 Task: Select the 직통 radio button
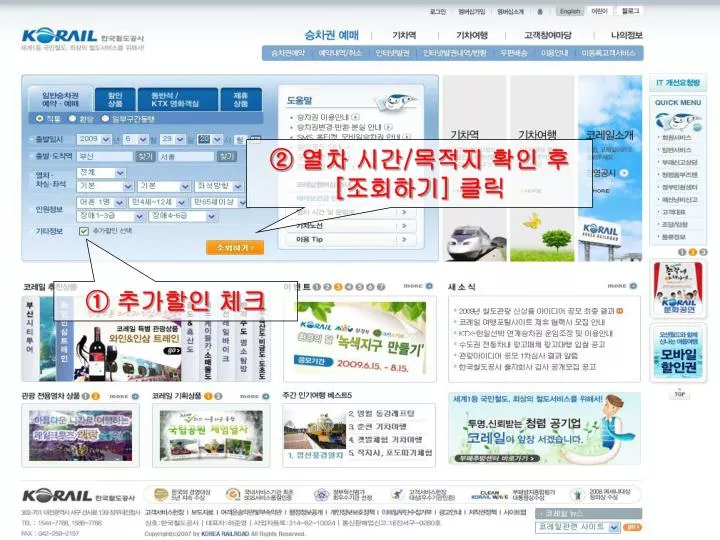39,118
